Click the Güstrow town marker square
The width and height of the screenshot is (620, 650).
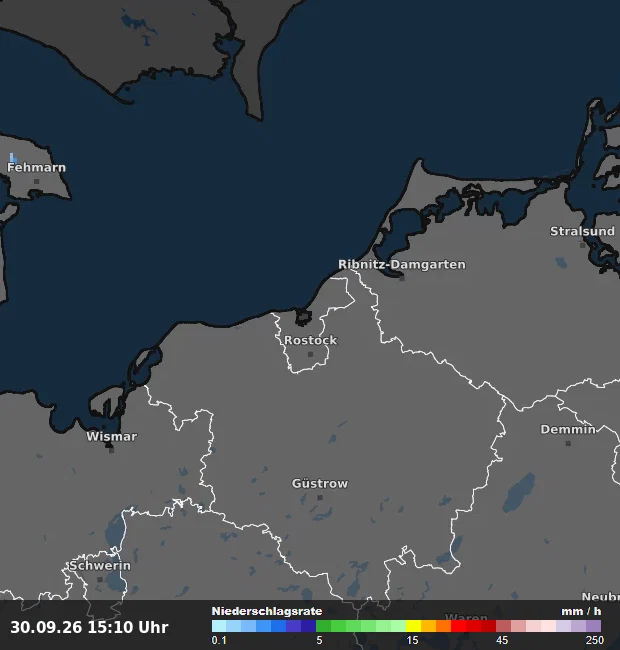click(x=320, y=497)
